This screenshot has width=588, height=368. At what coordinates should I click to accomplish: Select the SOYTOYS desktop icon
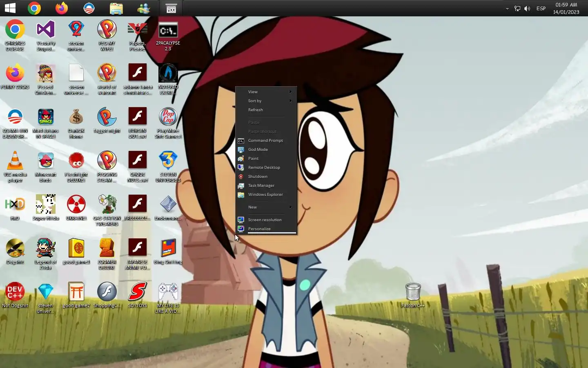138,295
